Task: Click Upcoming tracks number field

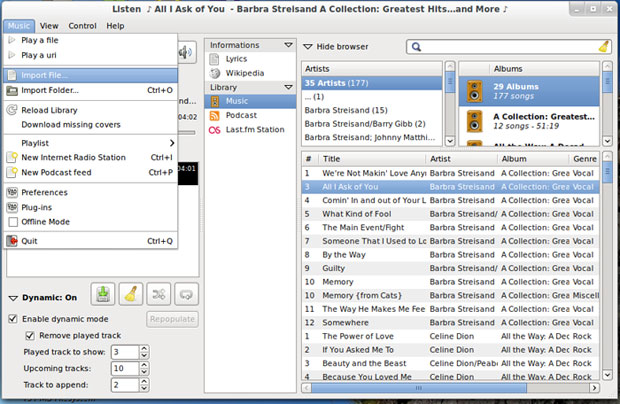Action: pyautogui.click(x=125, y=368)
